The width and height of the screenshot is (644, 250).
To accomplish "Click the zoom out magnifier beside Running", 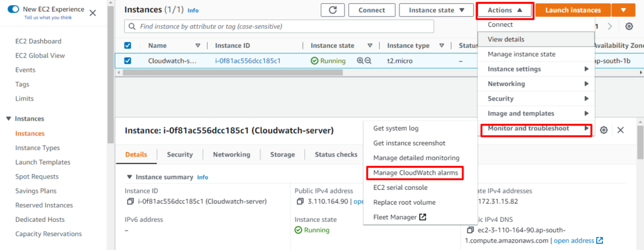I will pyautogui.click(x=368, y=61).
